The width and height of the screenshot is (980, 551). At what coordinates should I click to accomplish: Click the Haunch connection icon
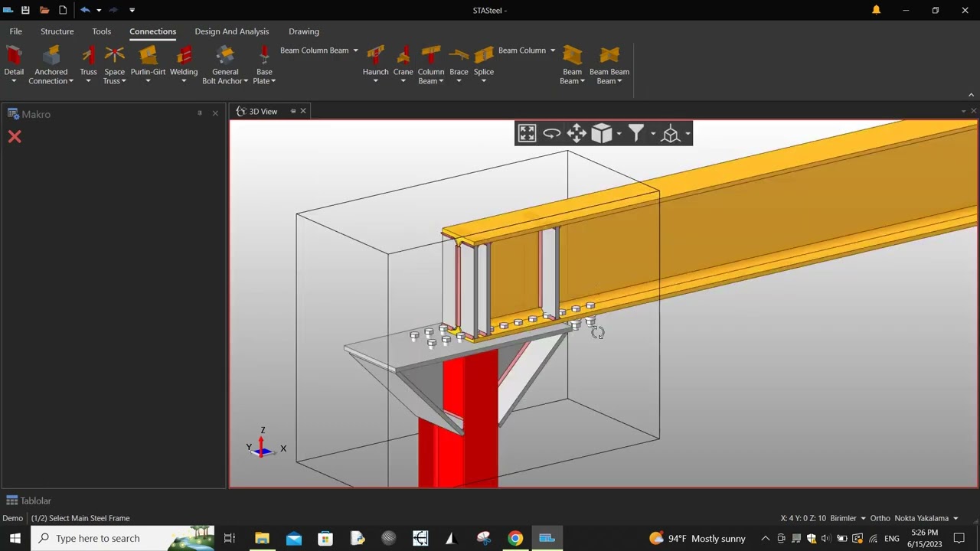coord(376,55)
